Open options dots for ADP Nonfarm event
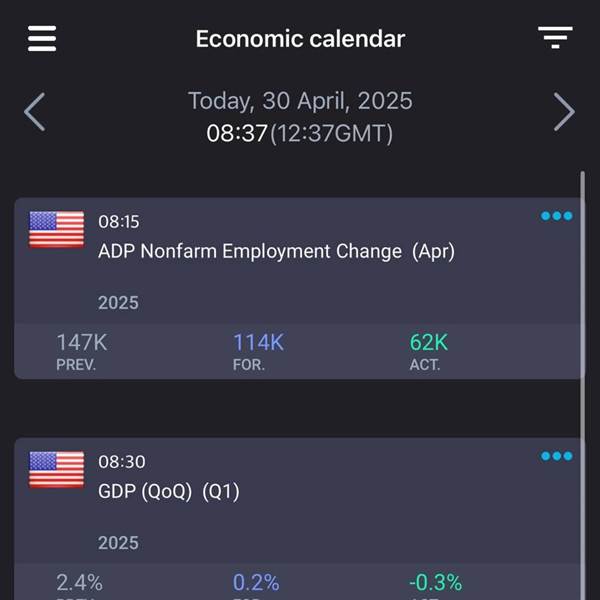 557,216
